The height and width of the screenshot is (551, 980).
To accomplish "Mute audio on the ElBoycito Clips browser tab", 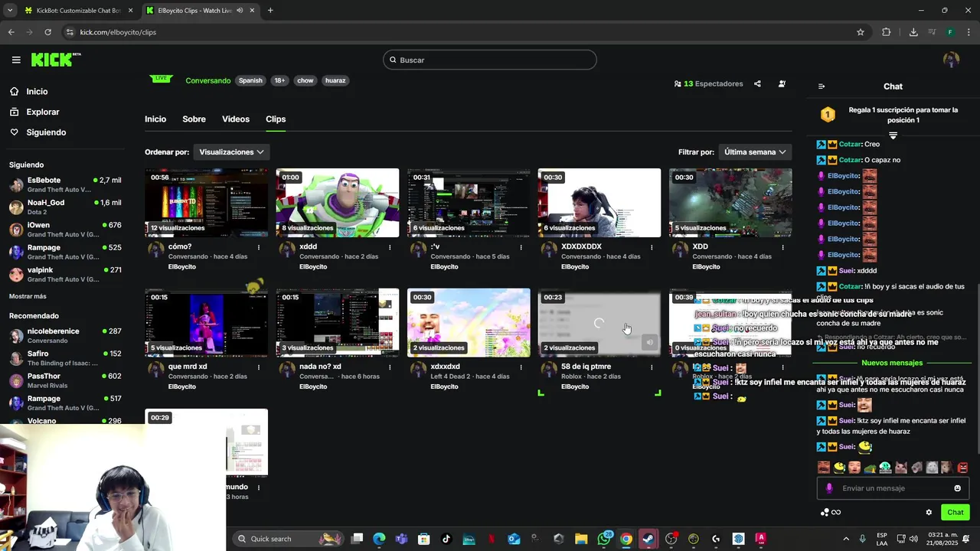I will pyautogui.click(x=240, y=11).
